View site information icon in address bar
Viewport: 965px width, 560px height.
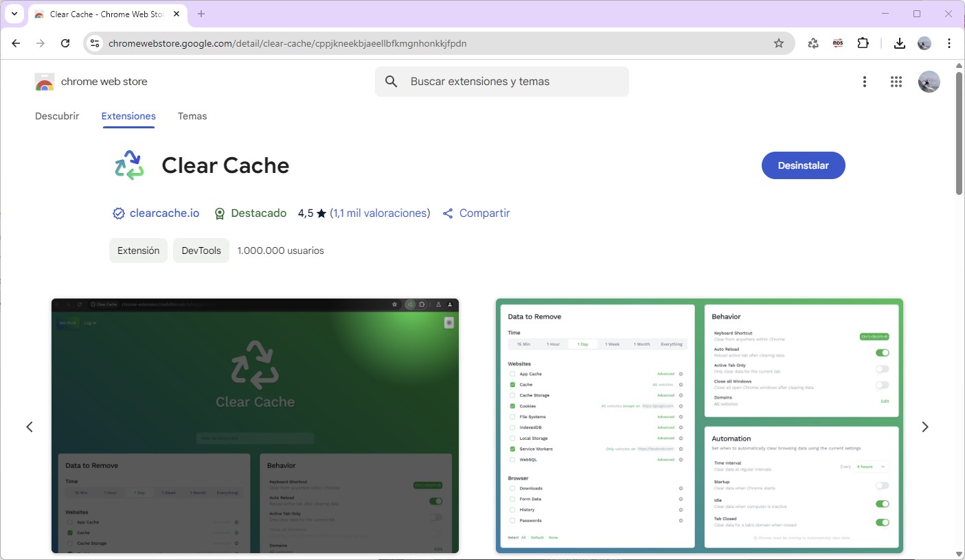point(95,43)
